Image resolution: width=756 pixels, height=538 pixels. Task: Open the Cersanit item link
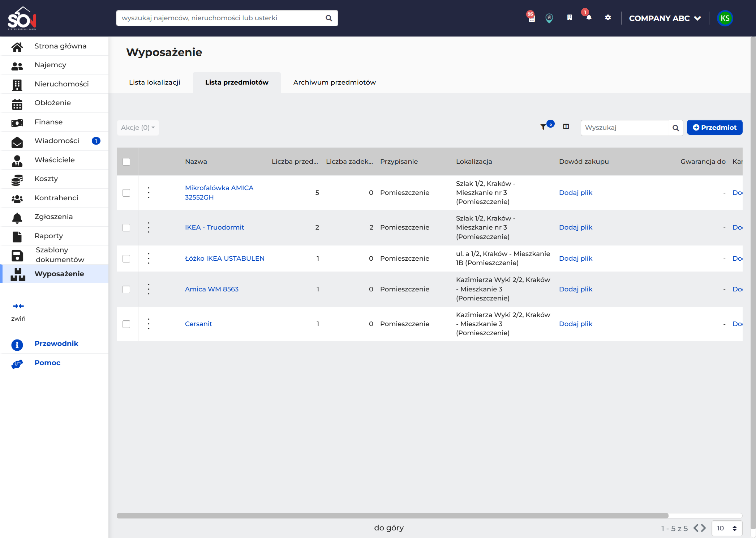198,324
